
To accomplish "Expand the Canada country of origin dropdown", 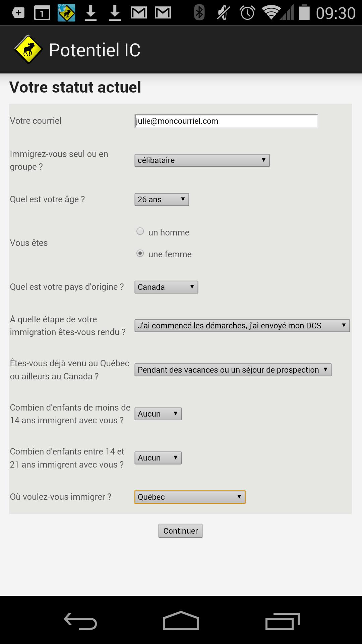I will (166, 287).
